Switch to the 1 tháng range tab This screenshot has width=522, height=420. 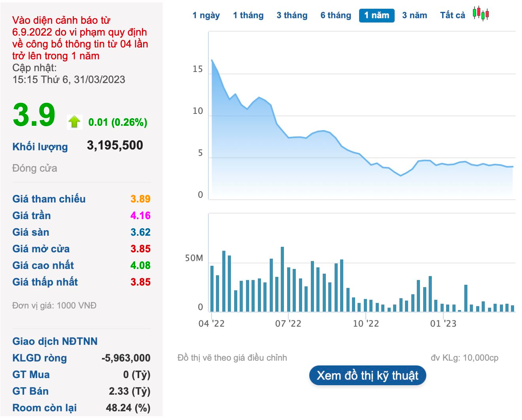click(x=248, y=15)
